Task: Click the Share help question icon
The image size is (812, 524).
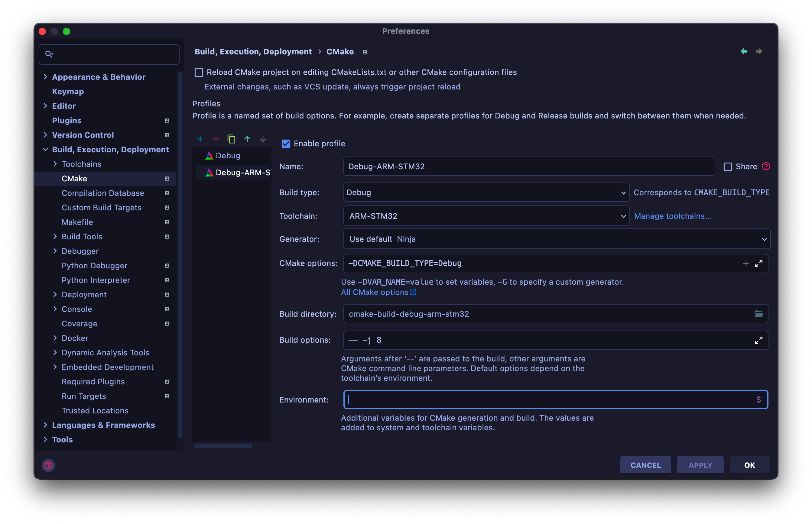Action: click(x=766, y=166)
